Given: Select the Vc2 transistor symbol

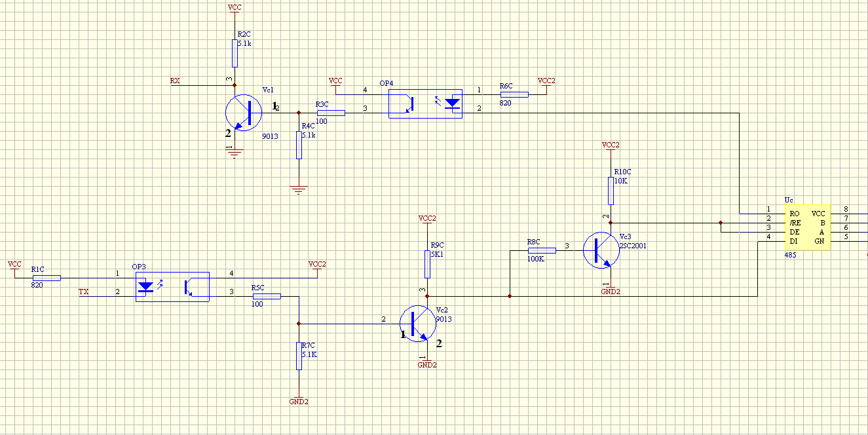Looking at the screenshot, I should pos(418,323).
